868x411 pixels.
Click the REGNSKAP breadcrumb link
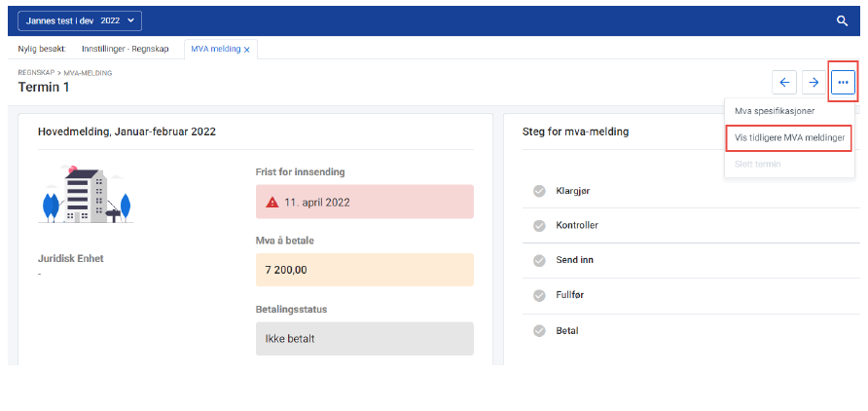pyautogui.click(x=36, y=73)
